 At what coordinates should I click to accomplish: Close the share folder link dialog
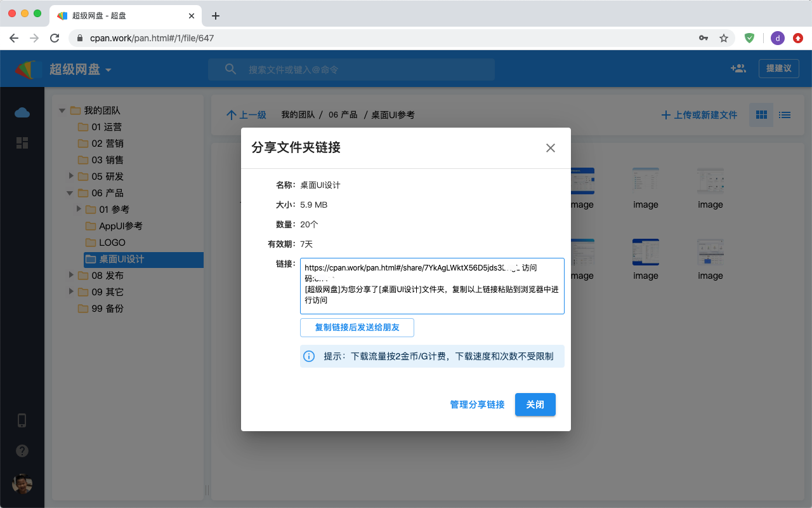tap(550, 148)
